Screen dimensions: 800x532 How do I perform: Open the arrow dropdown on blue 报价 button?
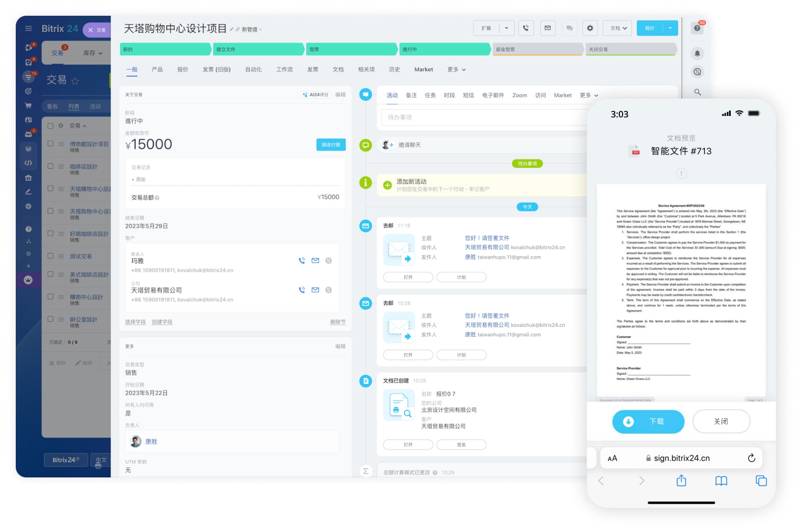pyautogui.click(x=670, y=28)
